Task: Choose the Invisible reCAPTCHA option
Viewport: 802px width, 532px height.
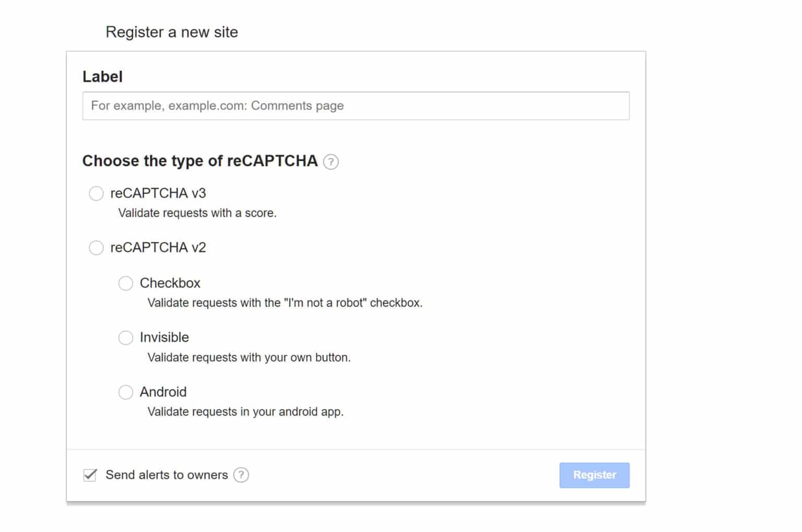Action: coord(126,338)
